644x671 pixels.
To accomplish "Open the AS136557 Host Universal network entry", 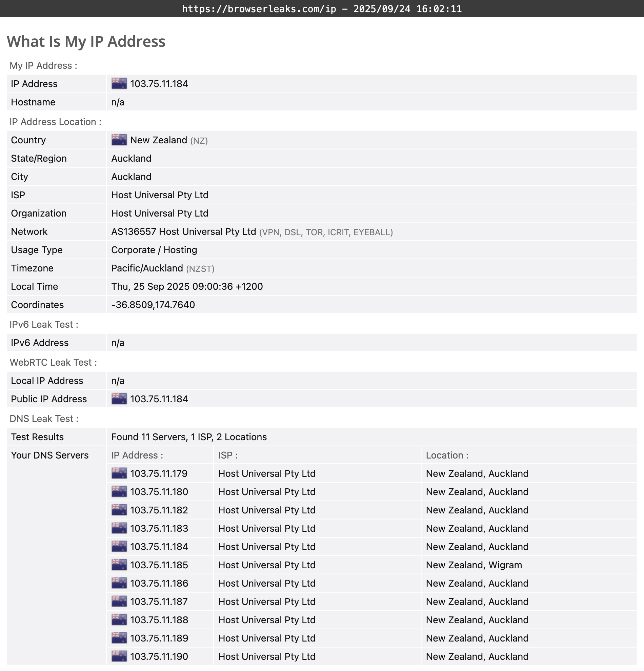I will point(183,232).
